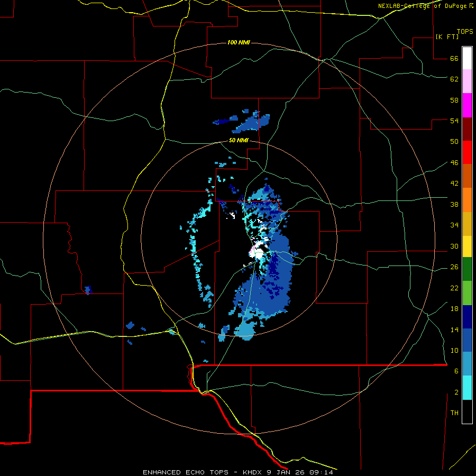Click the dark red legend swatch

467,129
